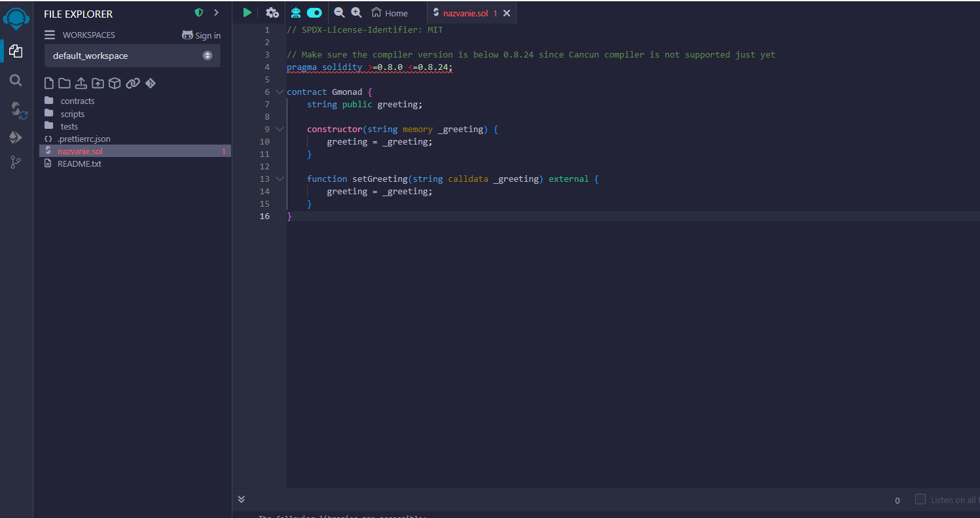
Task: Click the pragma solidity line in editor
Action: click(369, 67)
